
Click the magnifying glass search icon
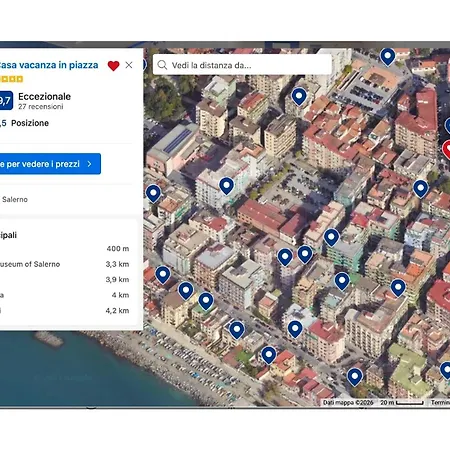pos(162,65)
